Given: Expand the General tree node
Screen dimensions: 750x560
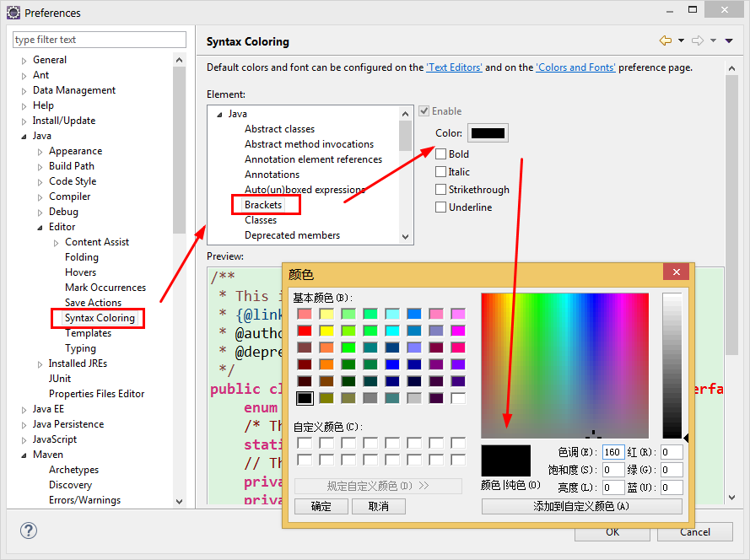Looking at the screenshot, I should click(24, 61).
